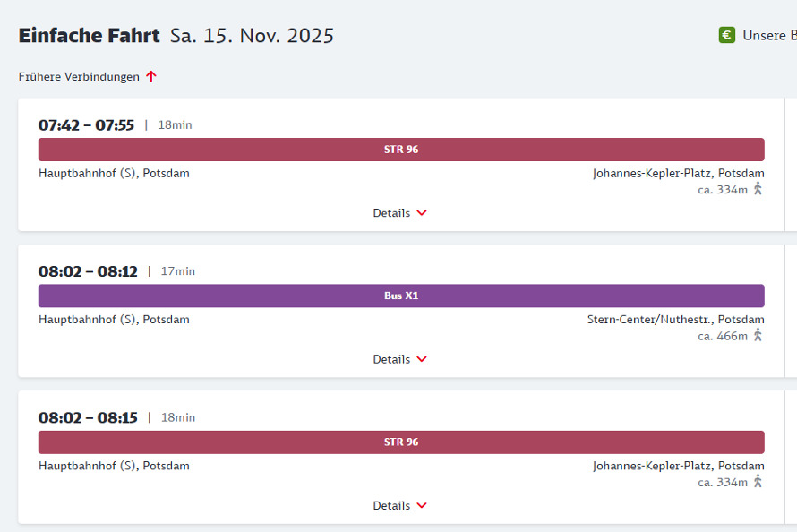797x532 pixels.
Task: Click the red arrow for earlier connections
Action: [151, 77]
